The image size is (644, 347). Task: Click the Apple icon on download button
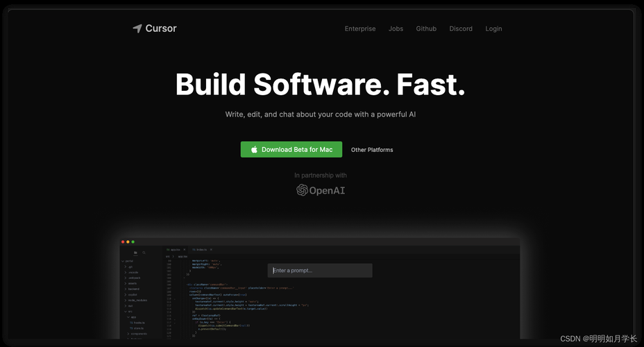(x=254, y=149)
